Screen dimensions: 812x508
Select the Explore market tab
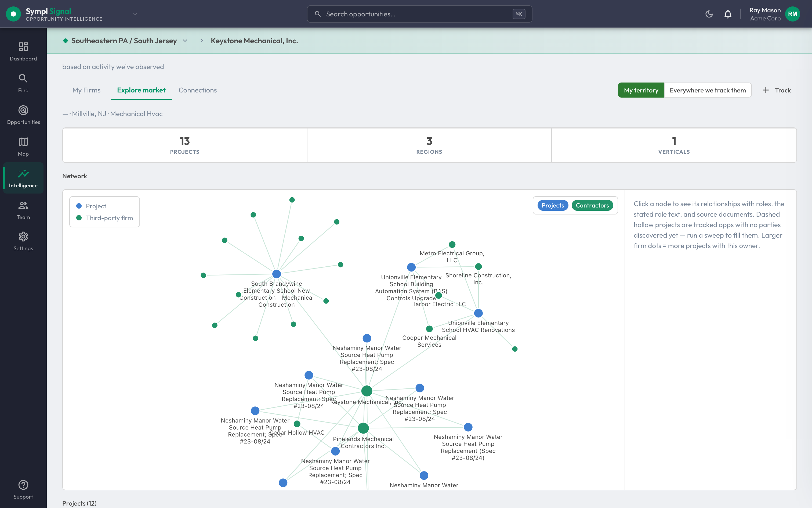click(x=141, y=90)
